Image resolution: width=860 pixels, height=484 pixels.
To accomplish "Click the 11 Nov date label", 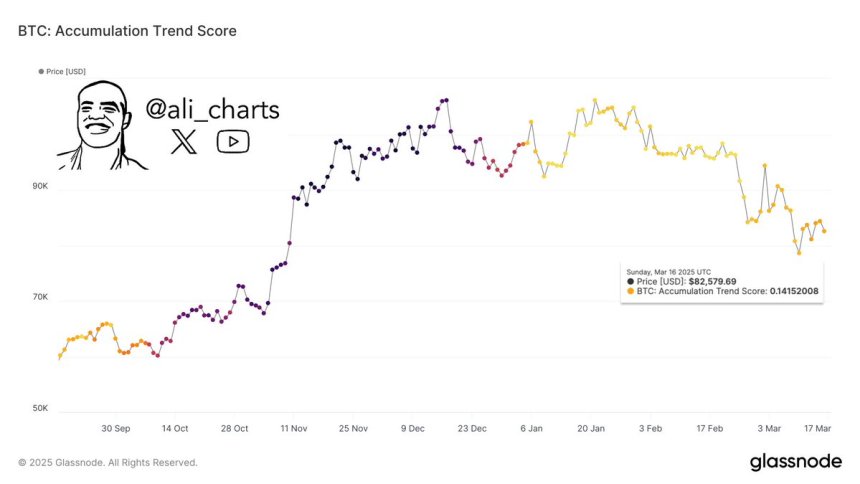I will pyautogui.click(x=295, y=428).
